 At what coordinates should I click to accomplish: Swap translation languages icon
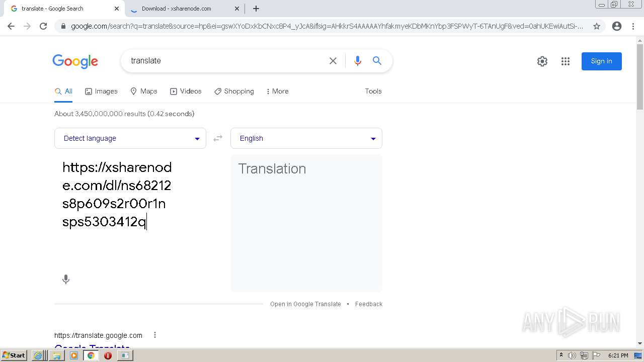[218, 138]
